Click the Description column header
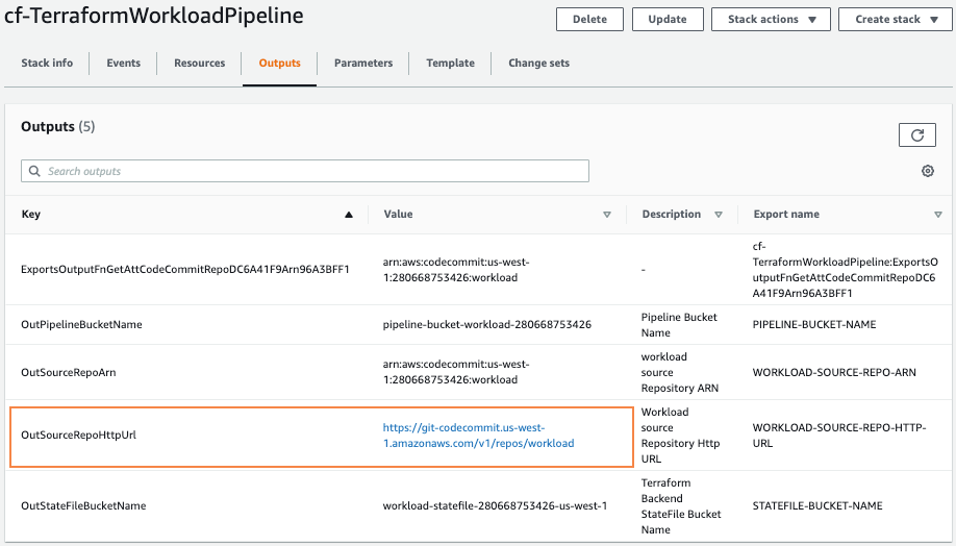The width and height of the screenshot is (956, 547). pyautogui.click(x=671, y=214)
